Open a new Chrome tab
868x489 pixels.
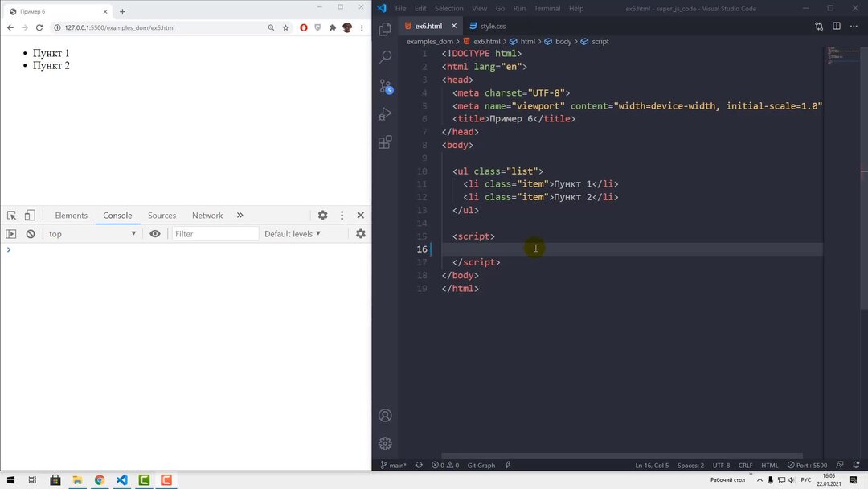[x=122, y=11]
